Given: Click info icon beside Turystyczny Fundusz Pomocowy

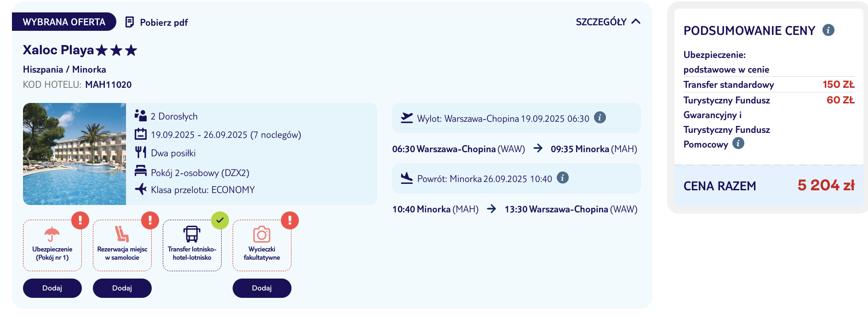Looking at the screenshot, I should [738, 143].
